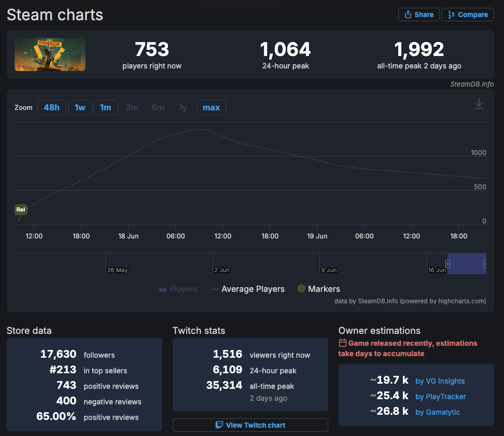This screenshot has height=436, width=504.
Task: Toggle the Players series in legend
Action: point(178,289)
